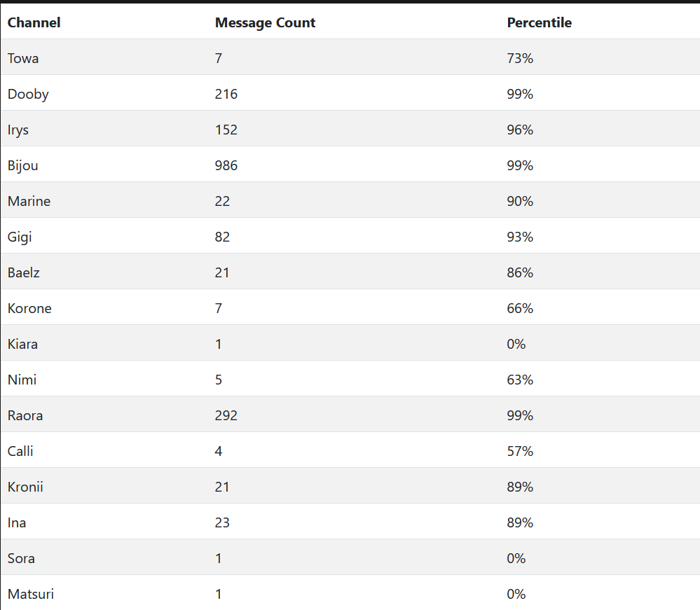Click the Message Count column header
The image size is (700, 610).
pos(265,22)
